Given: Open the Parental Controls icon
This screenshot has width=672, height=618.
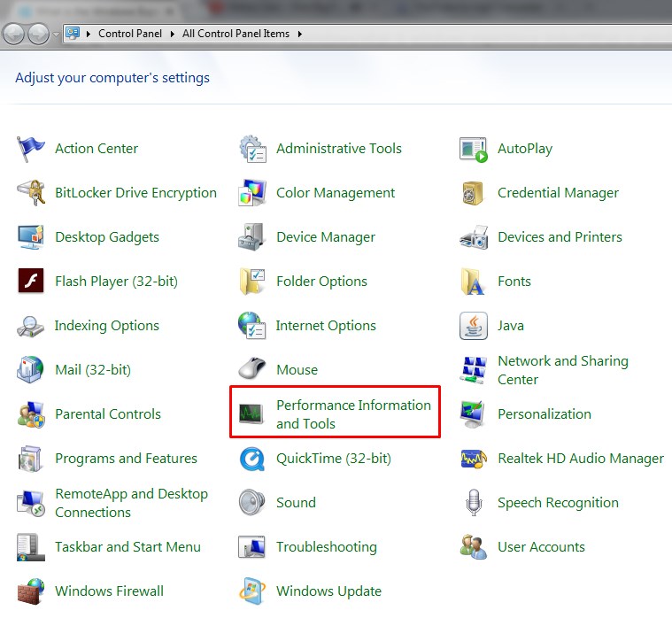Looking at the screenshot, I should point(31,414).
